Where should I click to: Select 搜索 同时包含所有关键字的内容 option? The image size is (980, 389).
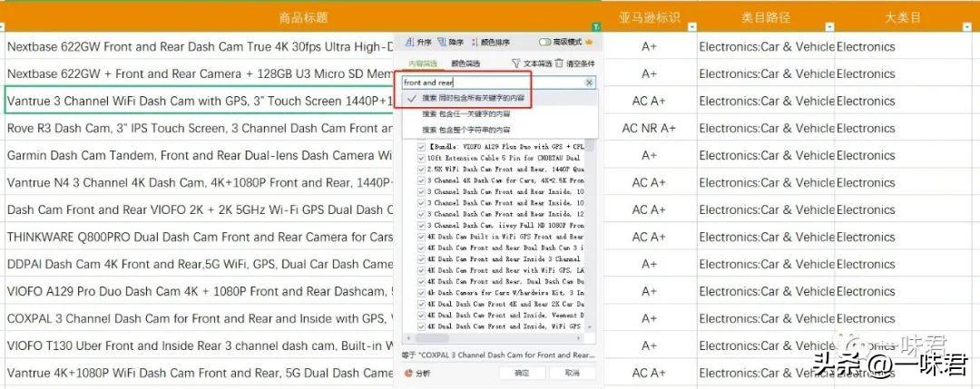pyautogui.click(x=499, y=99)
